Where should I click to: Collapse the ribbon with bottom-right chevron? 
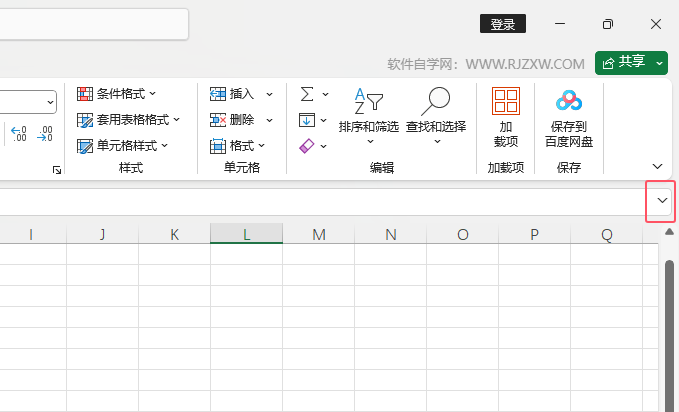(x=657, y=166)
